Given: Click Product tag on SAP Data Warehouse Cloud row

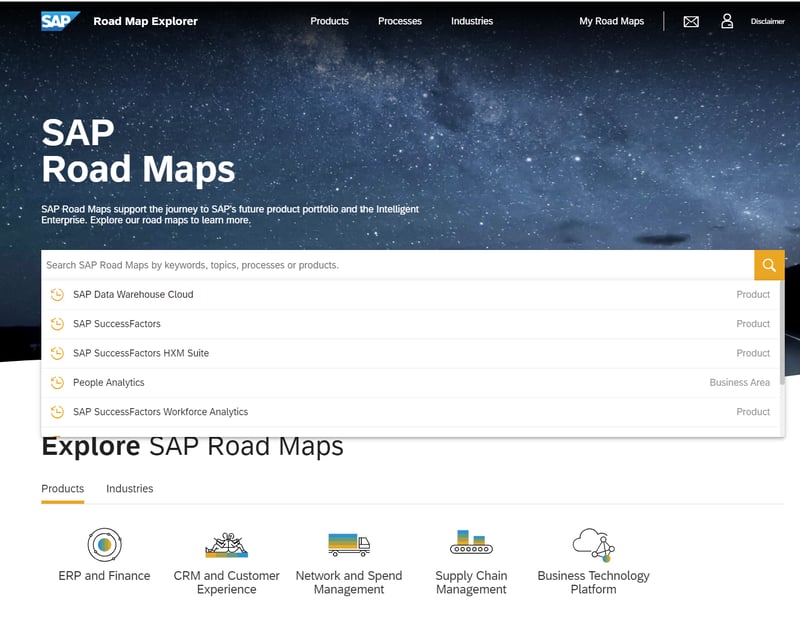Looking at the screenshot, I should click(753, 294).
